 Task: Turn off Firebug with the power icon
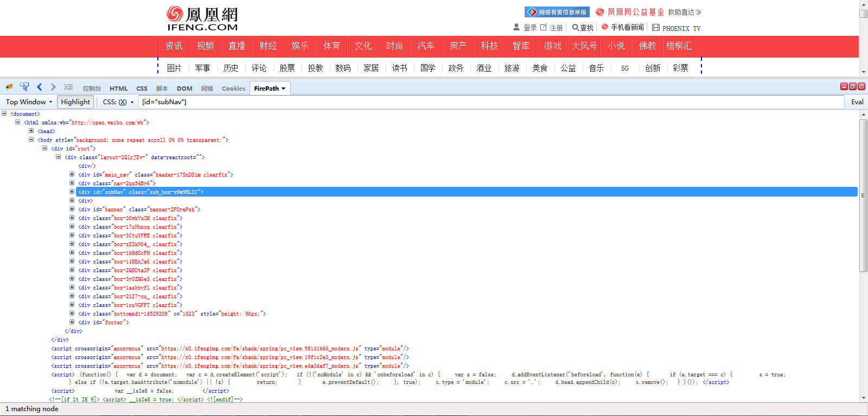click(x=861, y=86)
